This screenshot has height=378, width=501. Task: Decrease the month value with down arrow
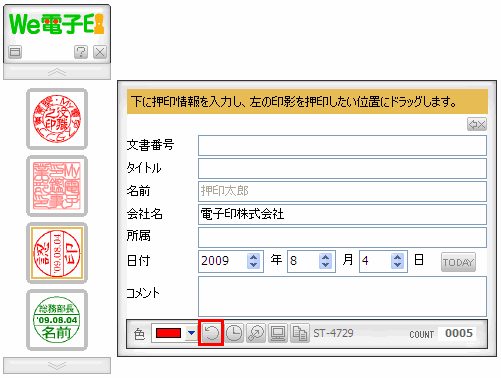[x=325, y=265]
